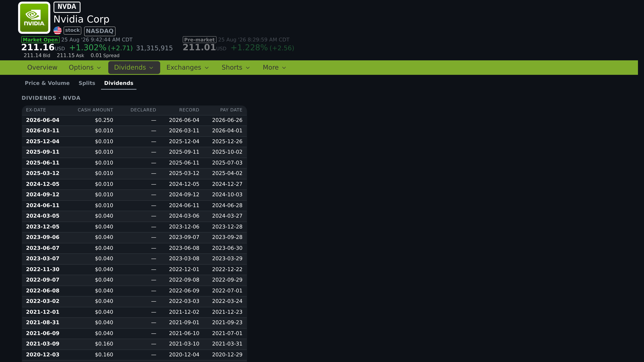Click the NASDAQ exchange badge

100,31
